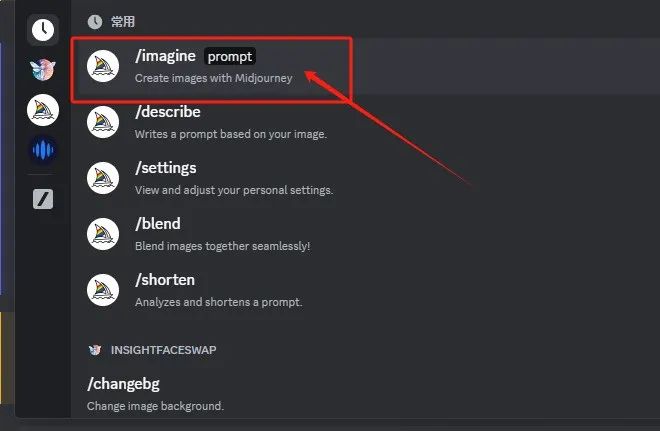This screenshot has width=660, height=431.
Task: Click the small InsightFaceSwap icon in section header
Action: pyautogui.click(x=95, y=350)
